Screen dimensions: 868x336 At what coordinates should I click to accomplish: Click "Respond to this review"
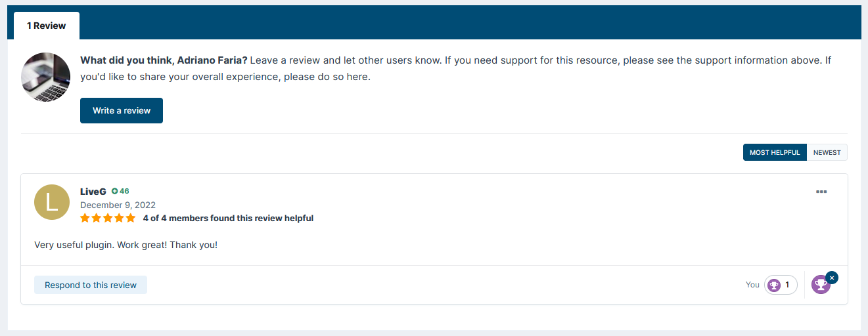tap(91, 285)
